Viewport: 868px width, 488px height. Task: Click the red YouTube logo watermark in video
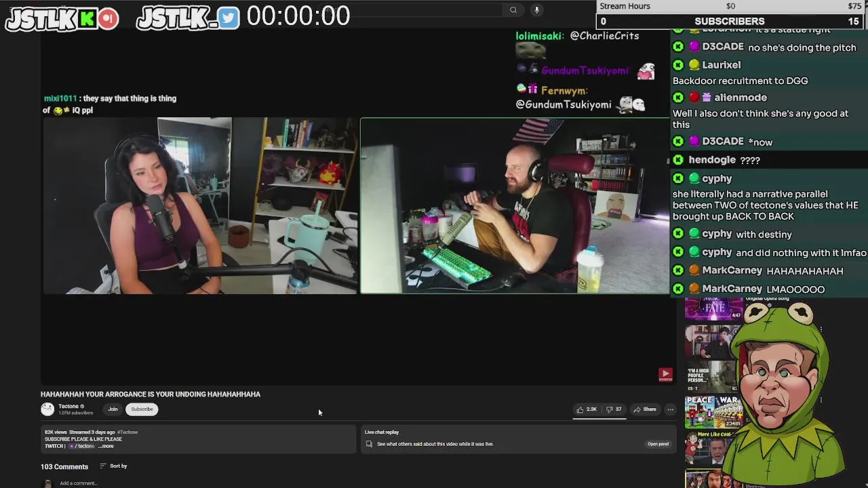pyautogui.click(x=665, y=374)
